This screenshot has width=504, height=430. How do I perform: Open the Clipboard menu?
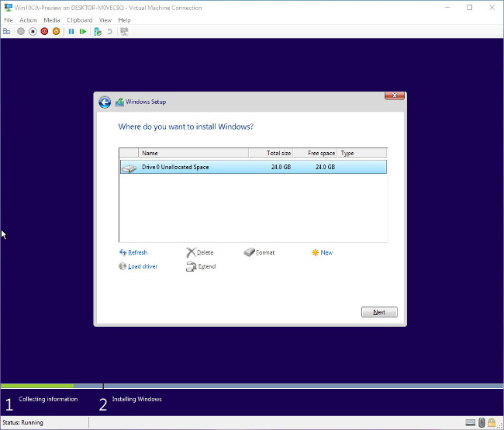point(80,20)
